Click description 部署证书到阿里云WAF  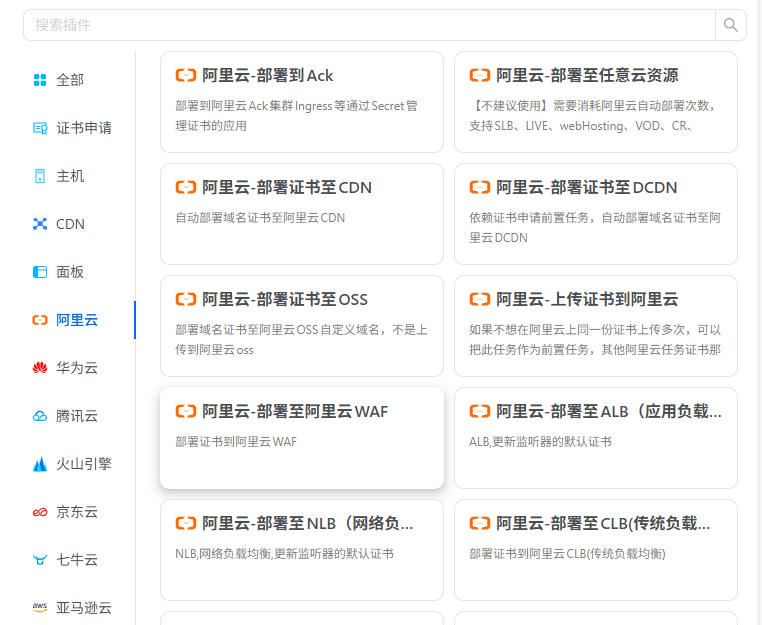(236, 442)
